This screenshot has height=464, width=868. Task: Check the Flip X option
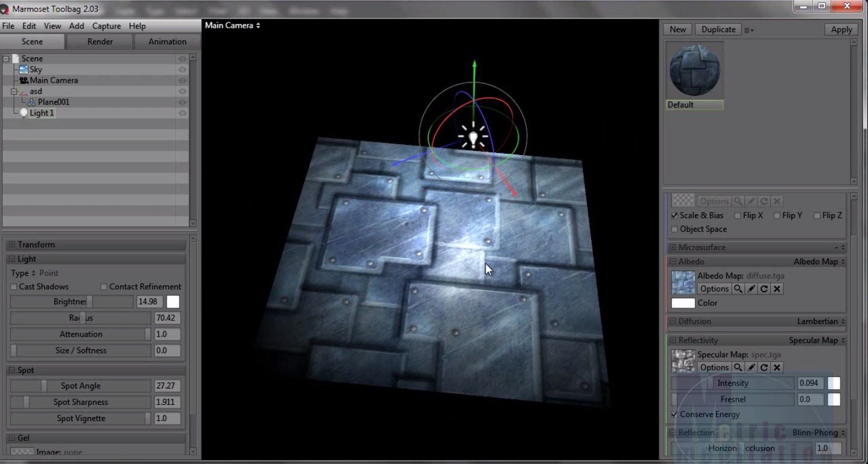click(x=737, y=215)
